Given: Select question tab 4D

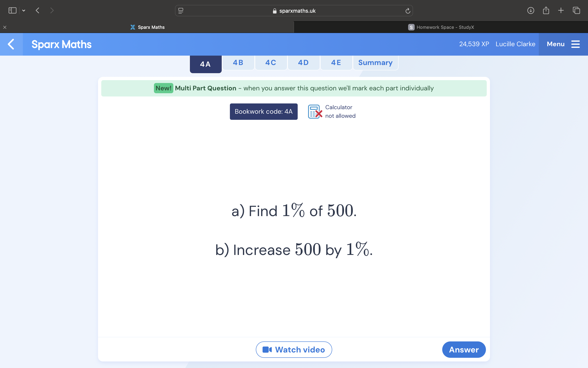Looking at the screenshot, I should point(303,63).
